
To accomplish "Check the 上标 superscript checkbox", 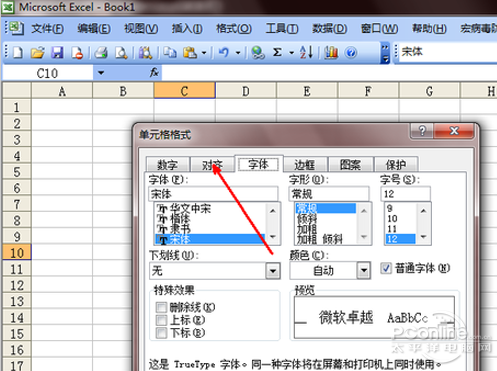I will coord(161,320).
